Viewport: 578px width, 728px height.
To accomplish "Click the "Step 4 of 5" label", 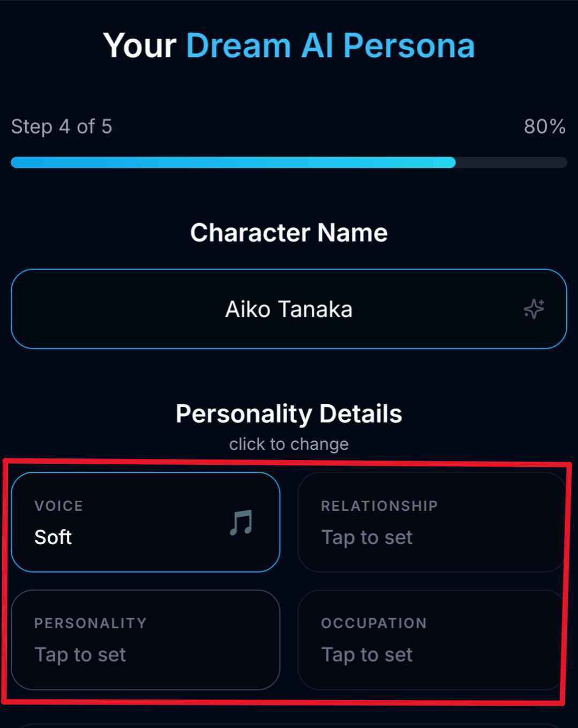I will [x=62, y=127].
